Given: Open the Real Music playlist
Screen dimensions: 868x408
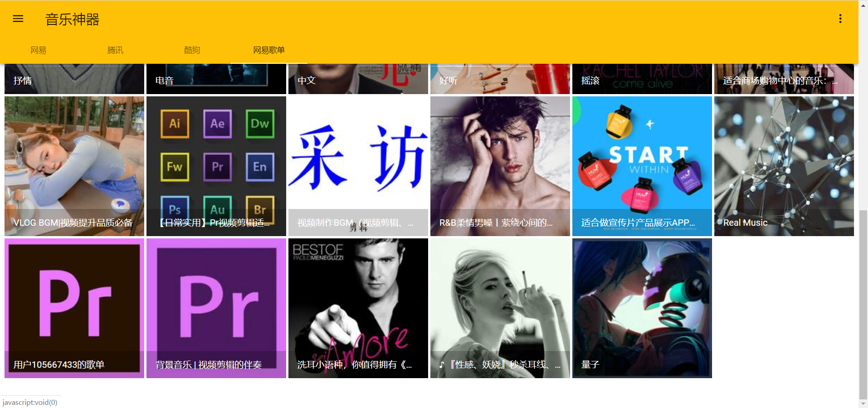Looking at the screenshot, I should tap(783, 166).
